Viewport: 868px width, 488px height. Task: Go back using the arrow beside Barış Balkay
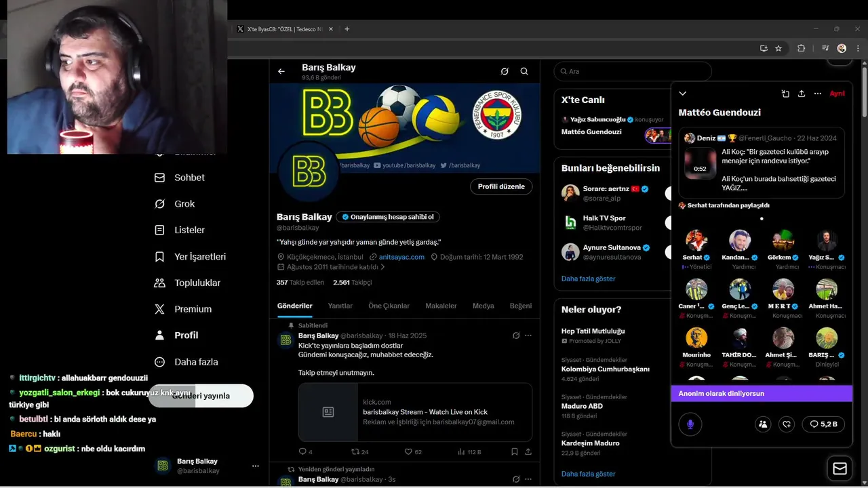(281, 71)
